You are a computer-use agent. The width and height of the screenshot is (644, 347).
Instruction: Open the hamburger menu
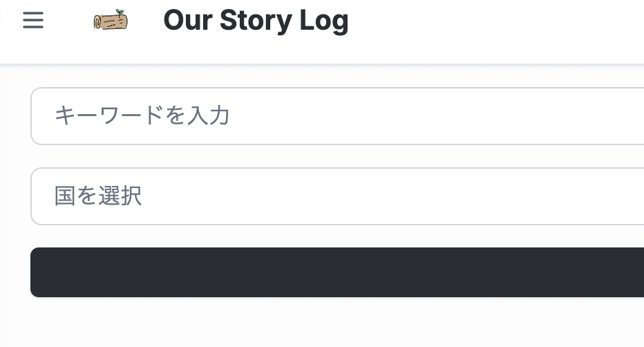(33, 21)
